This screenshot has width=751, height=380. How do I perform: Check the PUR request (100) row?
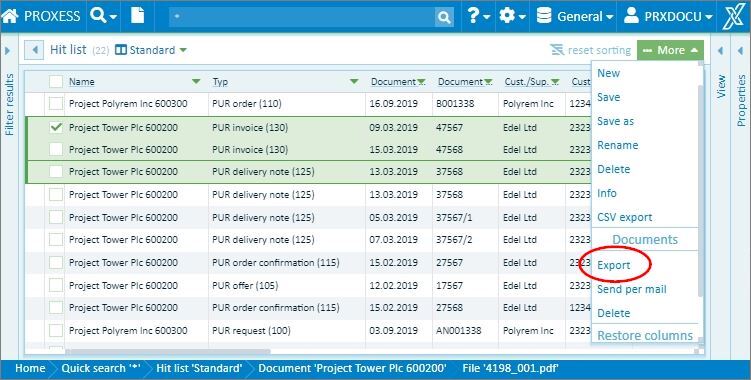56,331
